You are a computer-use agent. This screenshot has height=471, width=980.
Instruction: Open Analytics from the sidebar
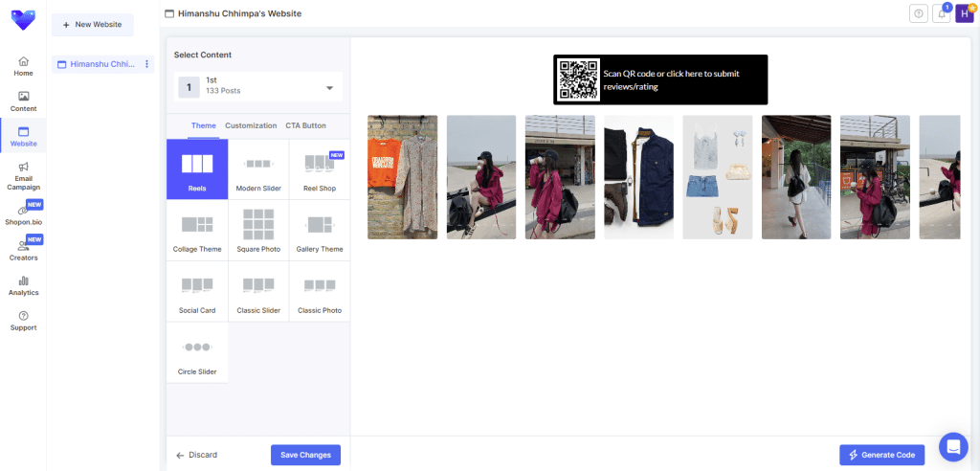23,285
